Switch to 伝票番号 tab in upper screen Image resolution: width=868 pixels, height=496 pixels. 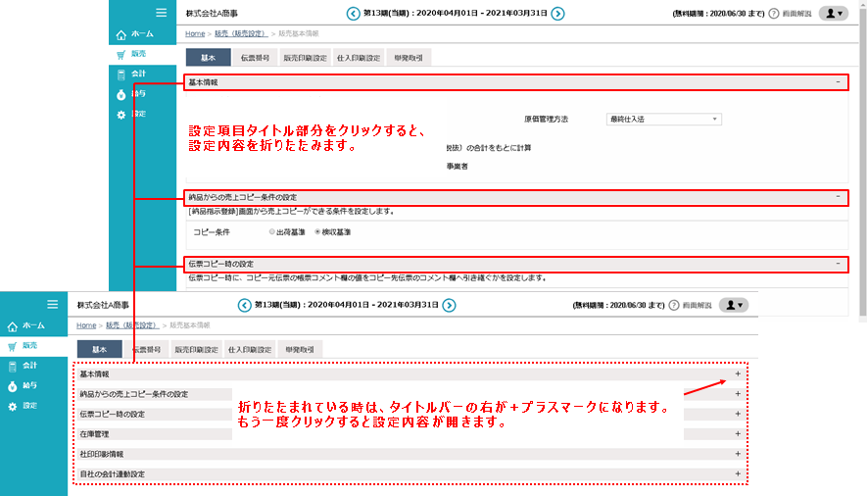click(x=255, y=58)
